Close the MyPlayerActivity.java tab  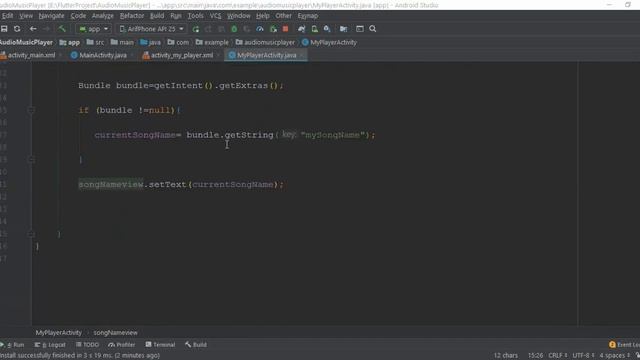302,55
